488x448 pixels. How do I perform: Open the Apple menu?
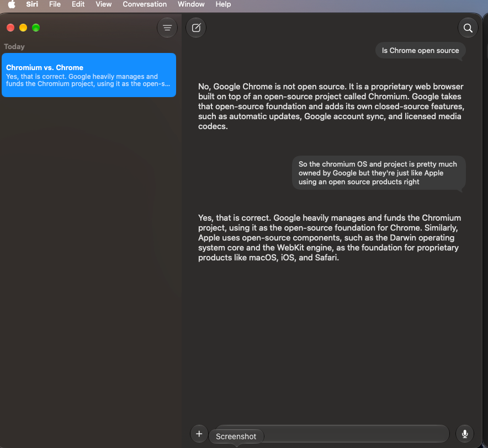point(12,4)
